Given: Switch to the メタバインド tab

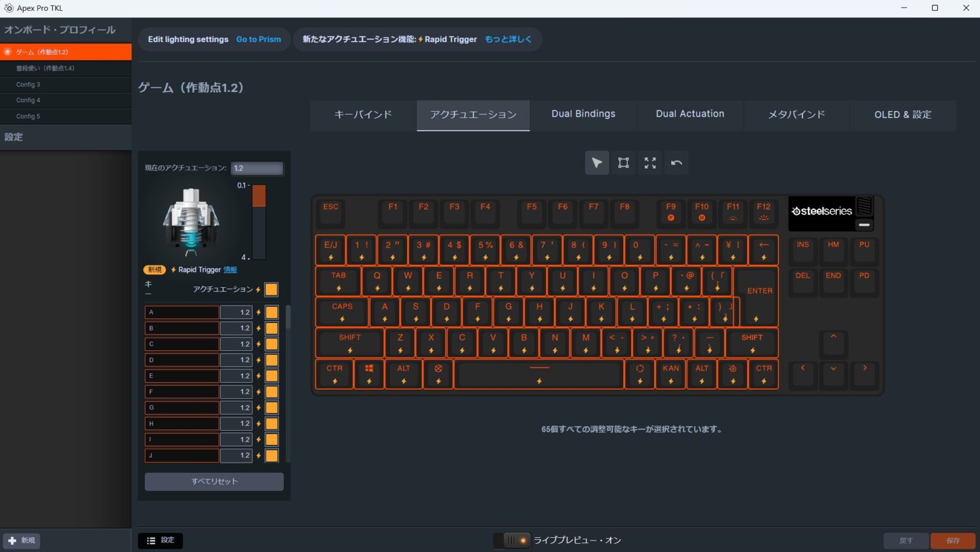Looking at the screenshot, I should 797,115.
